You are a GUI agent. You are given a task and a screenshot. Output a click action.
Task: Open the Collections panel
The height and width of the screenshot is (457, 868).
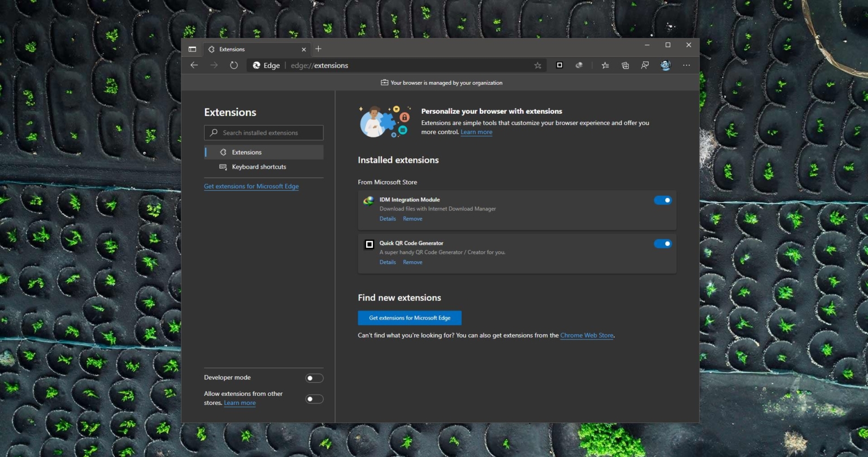tap(625, 65)
